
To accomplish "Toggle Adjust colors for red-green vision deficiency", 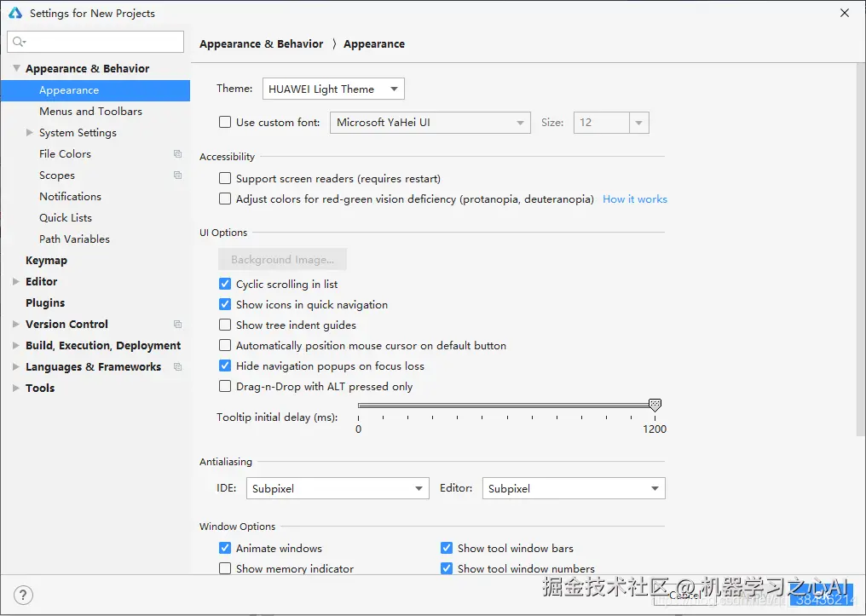I will point(225,199).
